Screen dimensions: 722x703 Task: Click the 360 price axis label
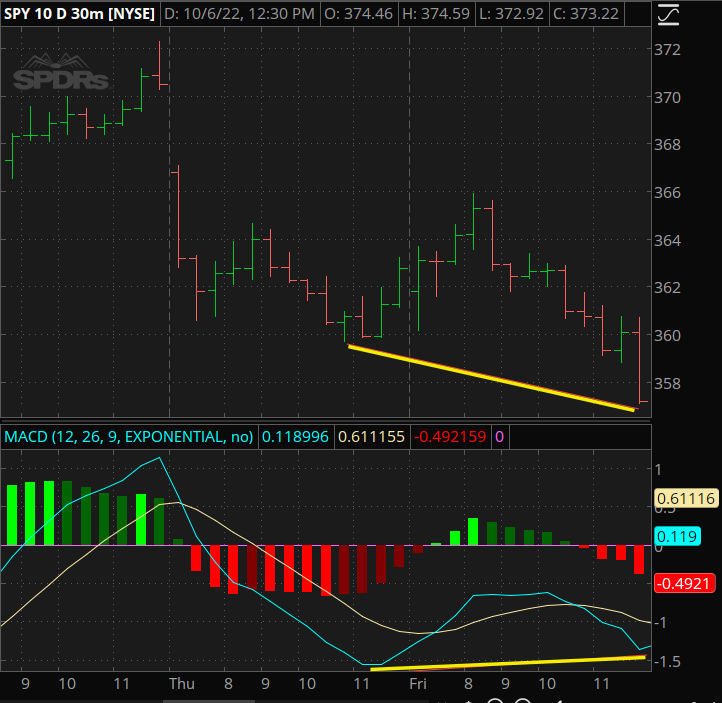point(667,335)
